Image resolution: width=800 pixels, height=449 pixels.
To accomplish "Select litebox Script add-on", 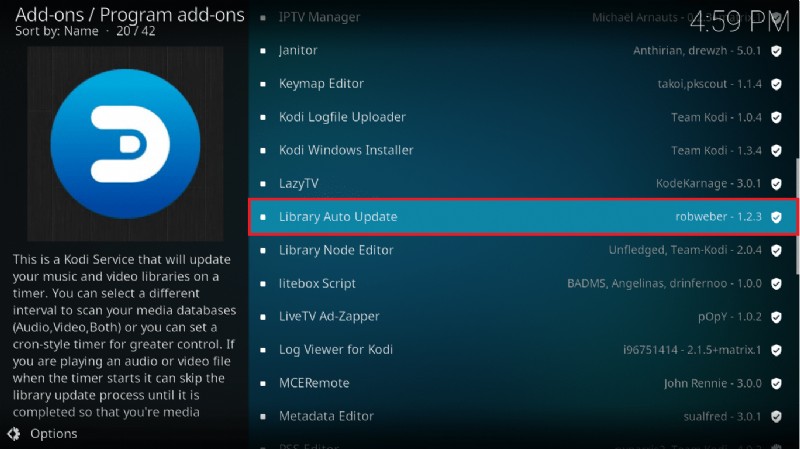I will (522, 283).
